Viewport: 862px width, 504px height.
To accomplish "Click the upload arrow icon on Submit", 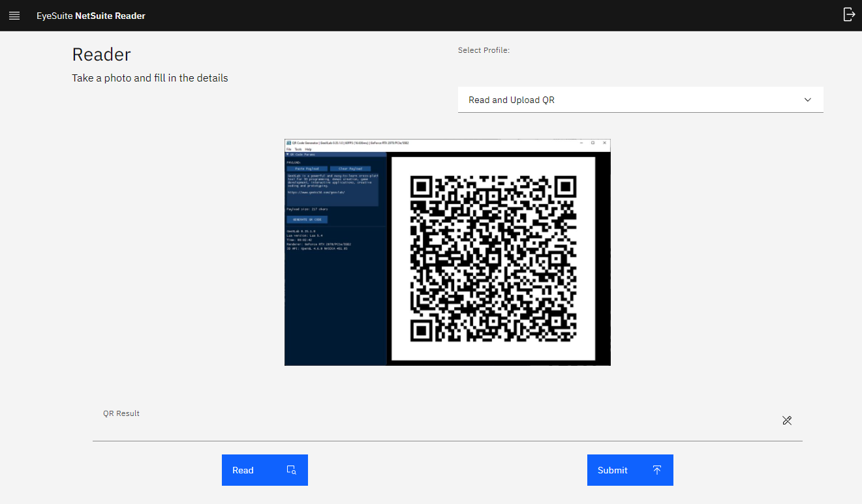I will (x=657, y=470).
